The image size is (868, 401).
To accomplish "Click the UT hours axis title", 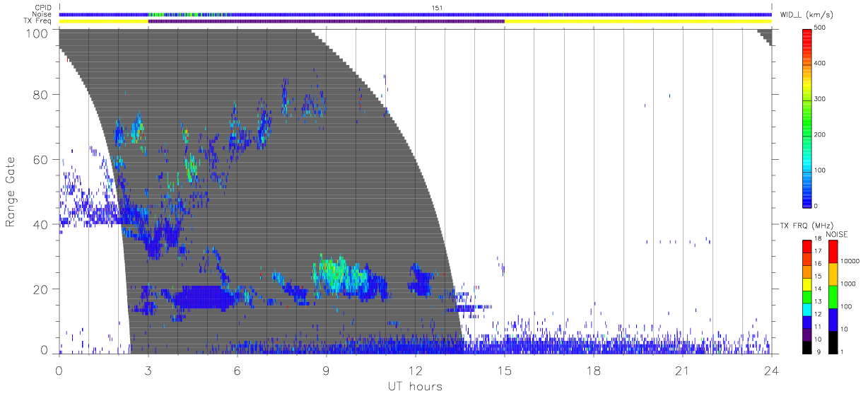I will click(414, 386).
